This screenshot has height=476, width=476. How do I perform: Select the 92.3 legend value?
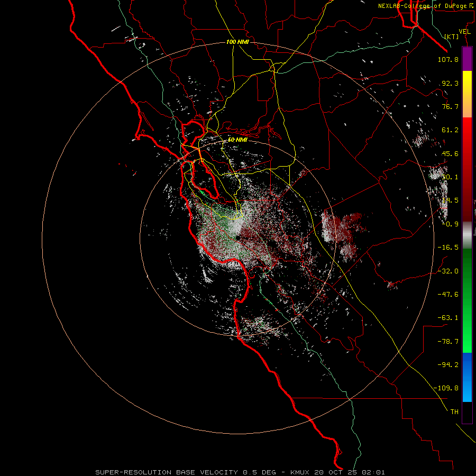(x=450, y=83)
